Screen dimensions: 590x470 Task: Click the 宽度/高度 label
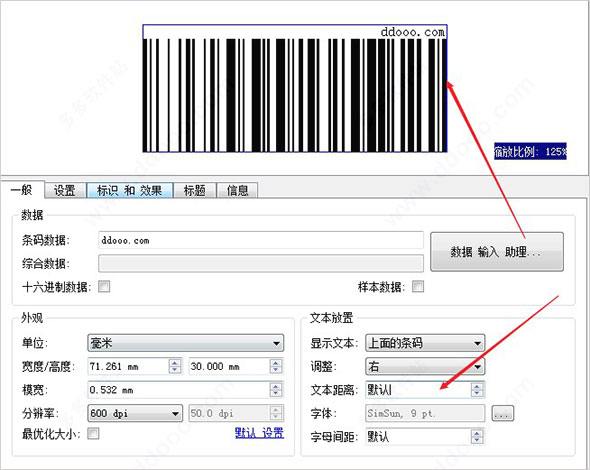pyautogui.click(x=49, y=367)
